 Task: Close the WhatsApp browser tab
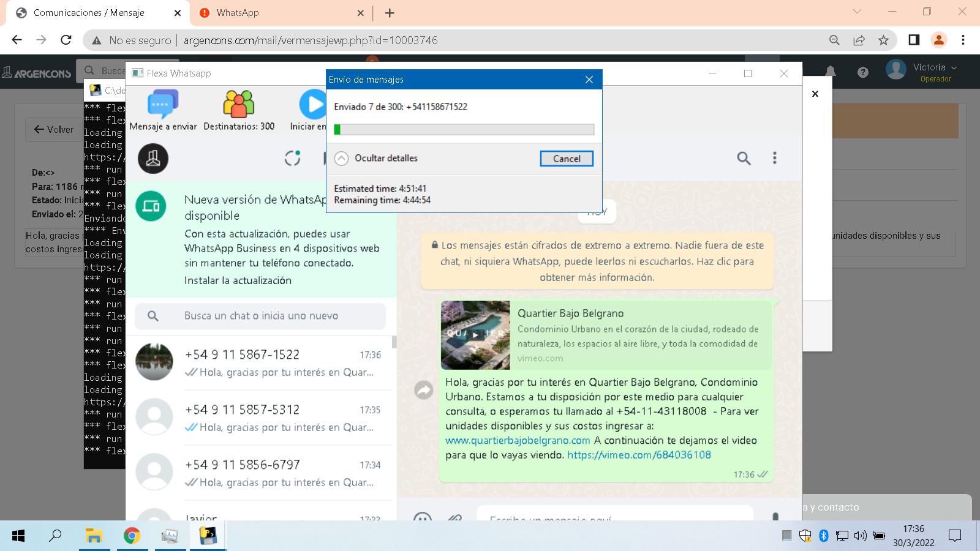360,13
